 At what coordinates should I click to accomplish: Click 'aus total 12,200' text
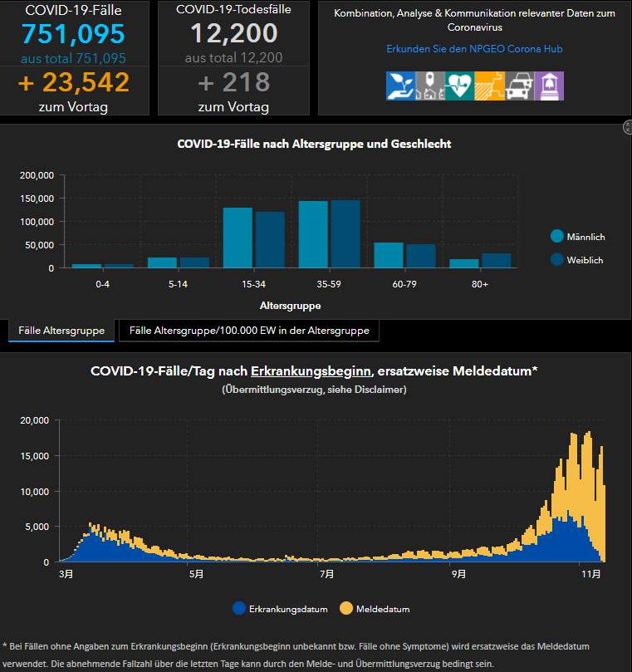pyautogui.click(x=233, y=58)
